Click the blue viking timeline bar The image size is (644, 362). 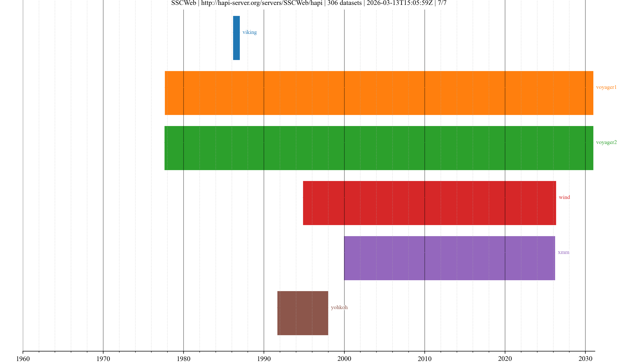pos(236,38)
